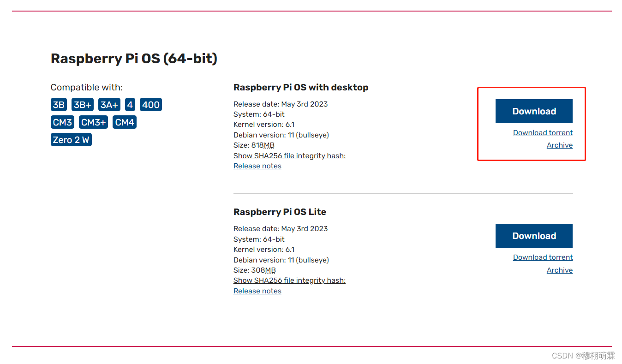Select the 'Raspberry Pi OS with desktop' title

[301, 87]
